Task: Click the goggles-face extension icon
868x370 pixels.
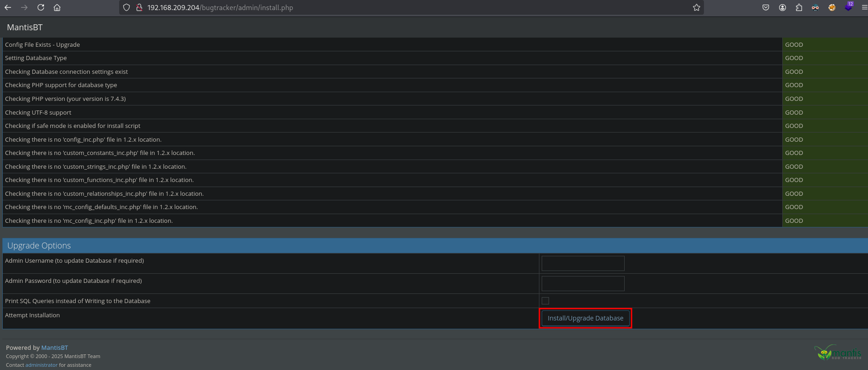Action: coord(815,7)
